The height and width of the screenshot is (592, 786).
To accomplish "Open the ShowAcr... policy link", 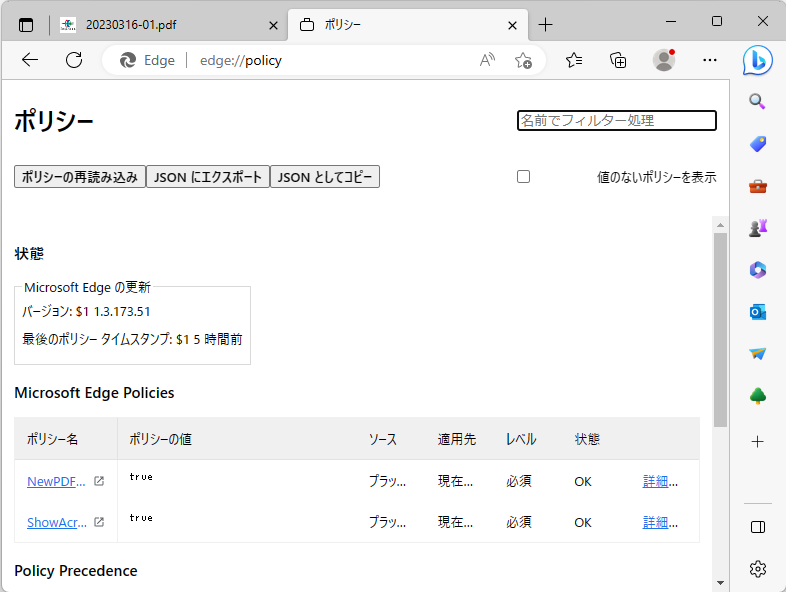I will (x=57, y=523).
